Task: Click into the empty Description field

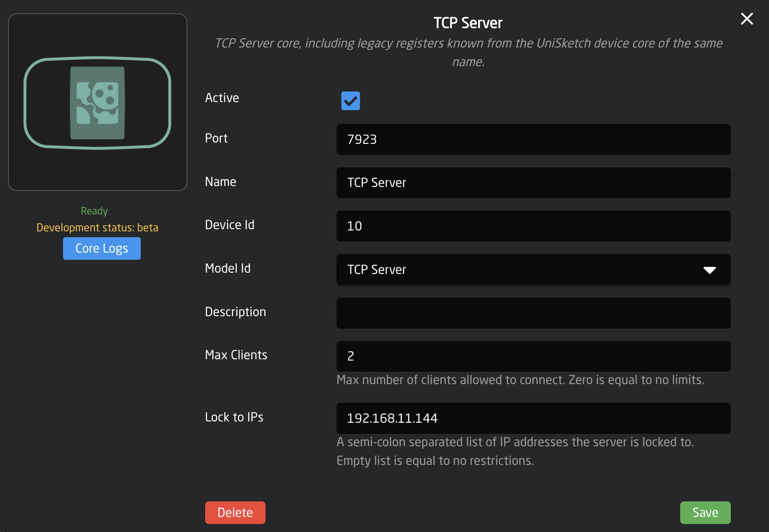Action: pos(533,313)
